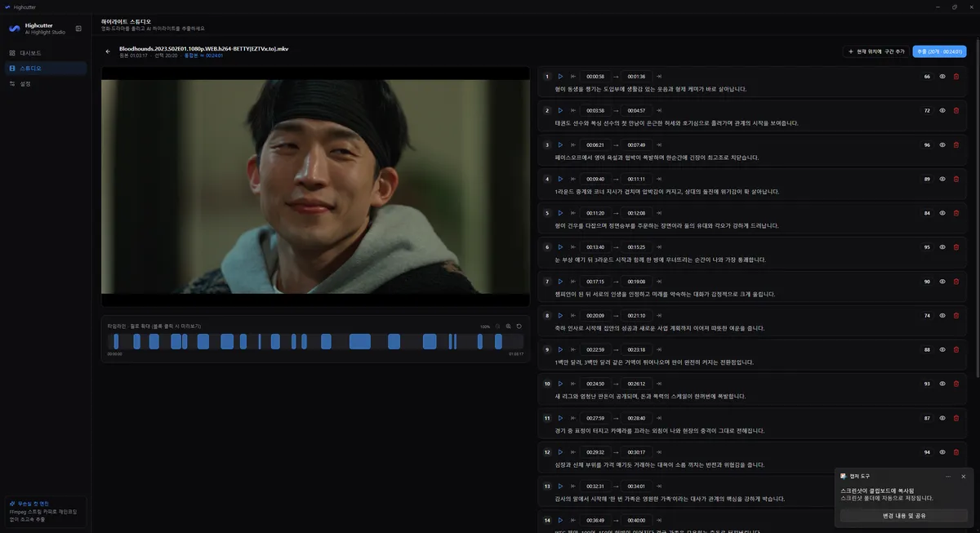Delete highlight segment 9
The width and height of the screenshot is (980, 533).
pyautogui.click(x=956, y=349)
